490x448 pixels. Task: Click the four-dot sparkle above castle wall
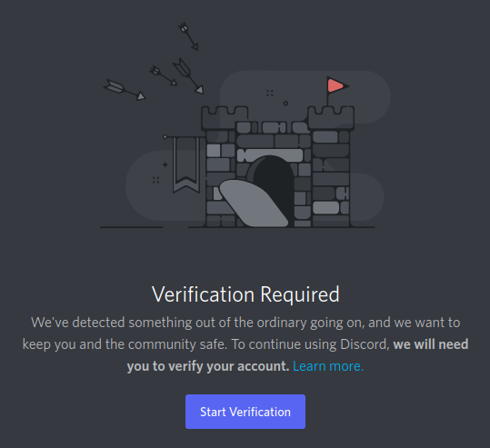(x=270, y=93)
